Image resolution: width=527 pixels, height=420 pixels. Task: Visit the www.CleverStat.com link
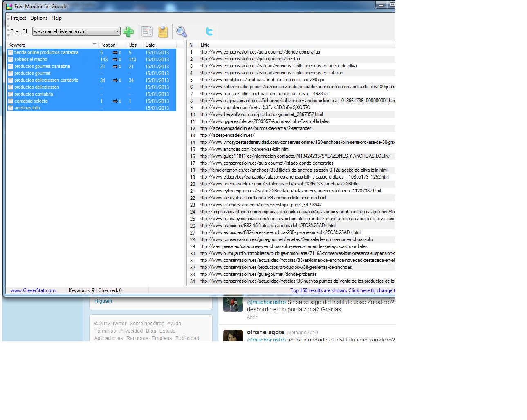pyautogui.click(x=33, y=290)
